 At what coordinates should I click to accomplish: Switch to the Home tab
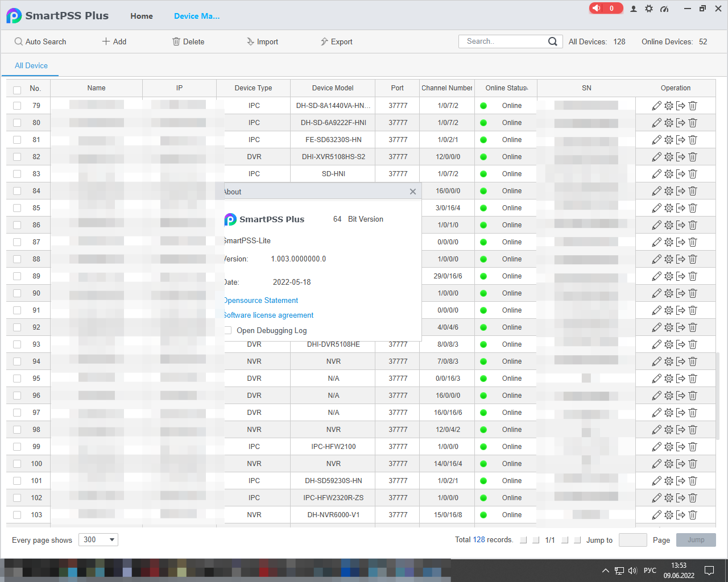coord(142,16)
